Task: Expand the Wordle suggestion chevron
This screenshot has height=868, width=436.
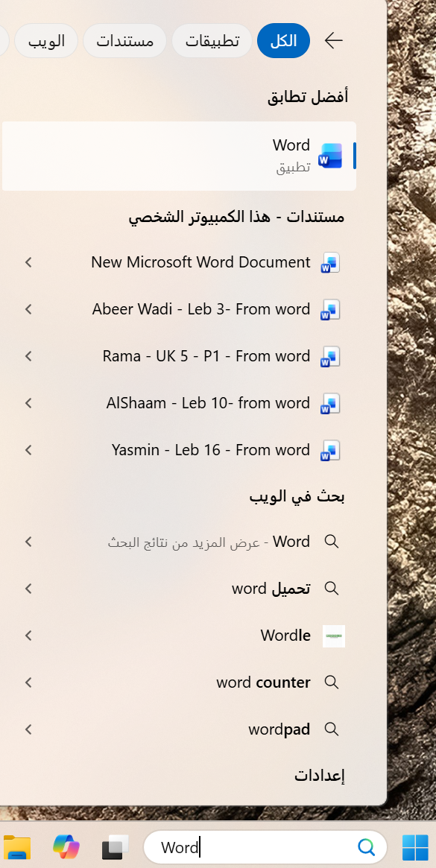Action: tap(29, 636)
